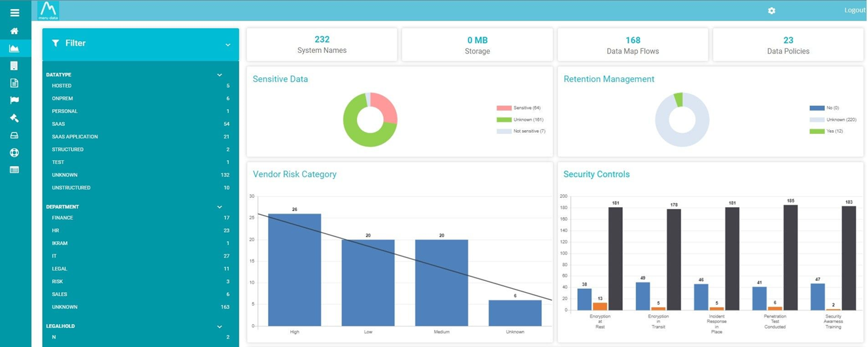Open the building icon in sidebar
The width and height of the screenshot is (868, 347).
[x=14, y=66]
